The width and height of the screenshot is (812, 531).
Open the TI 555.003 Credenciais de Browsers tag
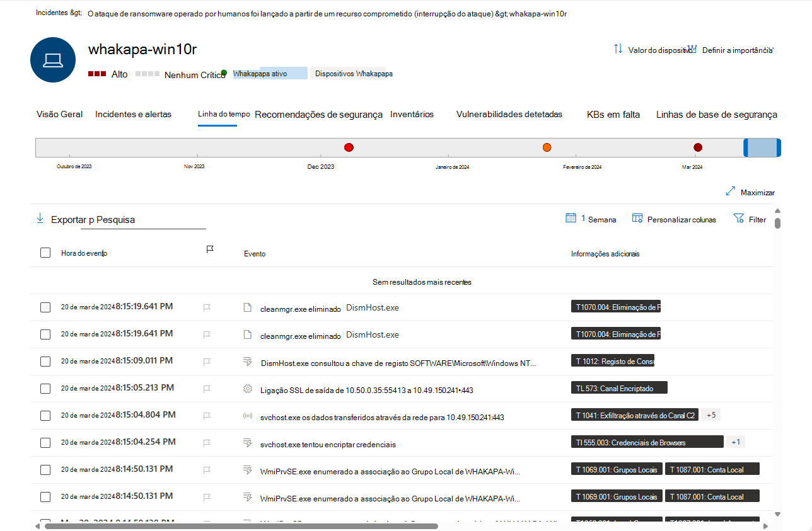pos(647,442)
